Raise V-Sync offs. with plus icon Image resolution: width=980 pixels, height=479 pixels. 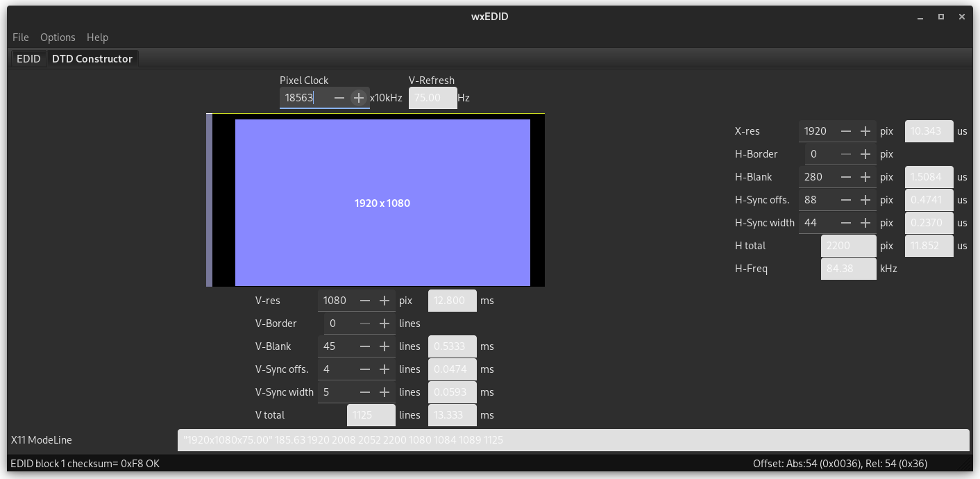pos(384,369)
